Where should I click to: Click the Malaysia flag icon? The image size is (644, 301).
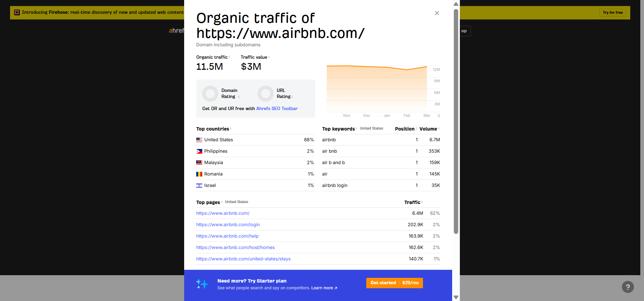pos(199,163)
